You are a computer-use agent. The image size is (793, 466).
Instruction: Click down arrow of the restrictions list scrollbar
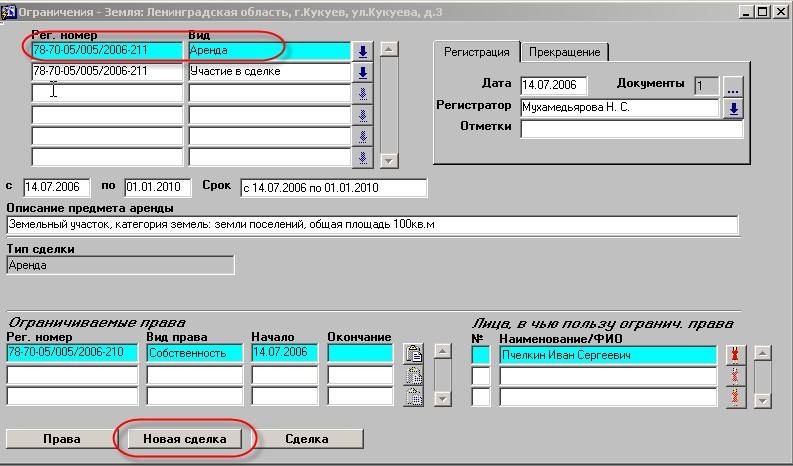tap(388, 161)
